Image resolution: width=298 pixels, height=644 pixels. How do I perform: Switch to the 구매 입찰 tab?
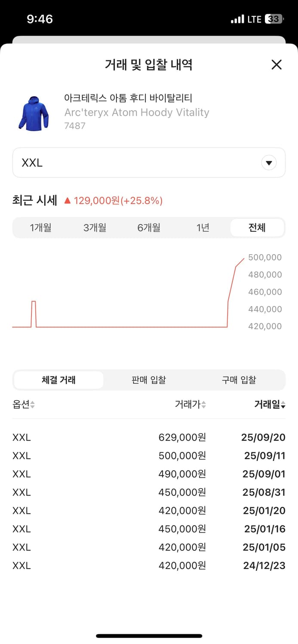click(x=239, y=380)
